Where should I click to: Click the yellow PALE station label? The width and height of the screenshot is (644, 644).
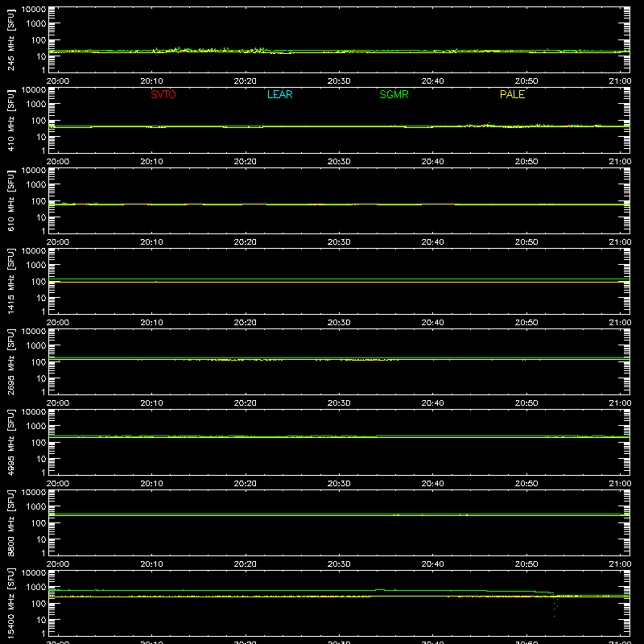pos(512,94)
